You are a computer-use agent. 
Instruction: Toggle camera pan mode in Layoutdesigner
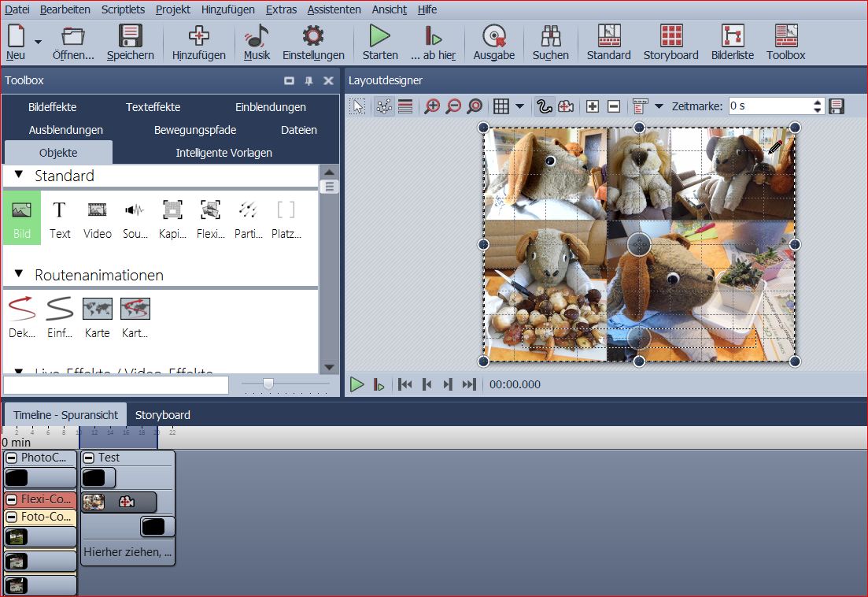(565, 106)
